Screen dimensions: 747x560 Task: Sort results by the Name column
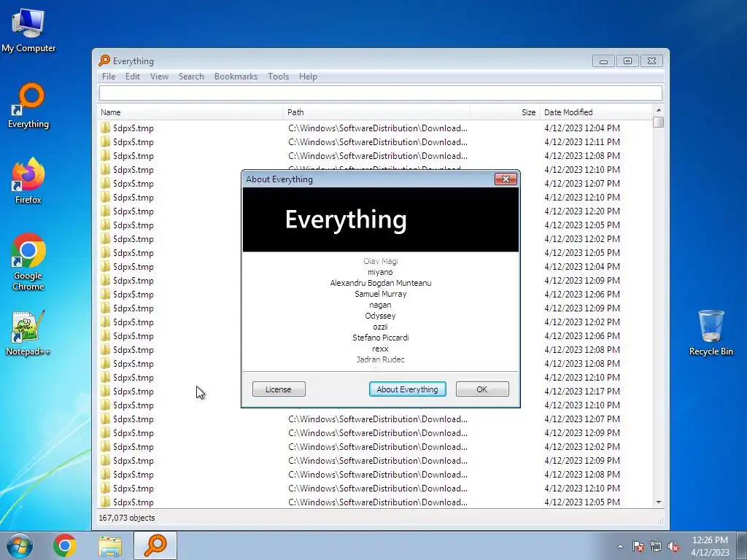point(190,112)
